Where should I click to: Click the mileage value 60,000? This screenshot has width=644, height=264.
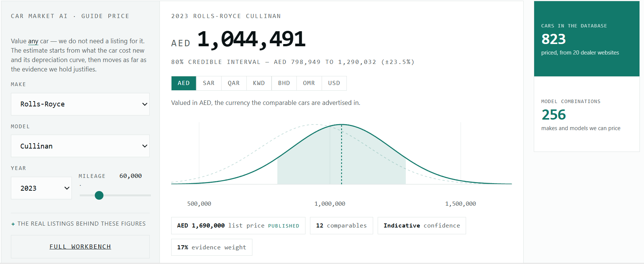(131, 176)
